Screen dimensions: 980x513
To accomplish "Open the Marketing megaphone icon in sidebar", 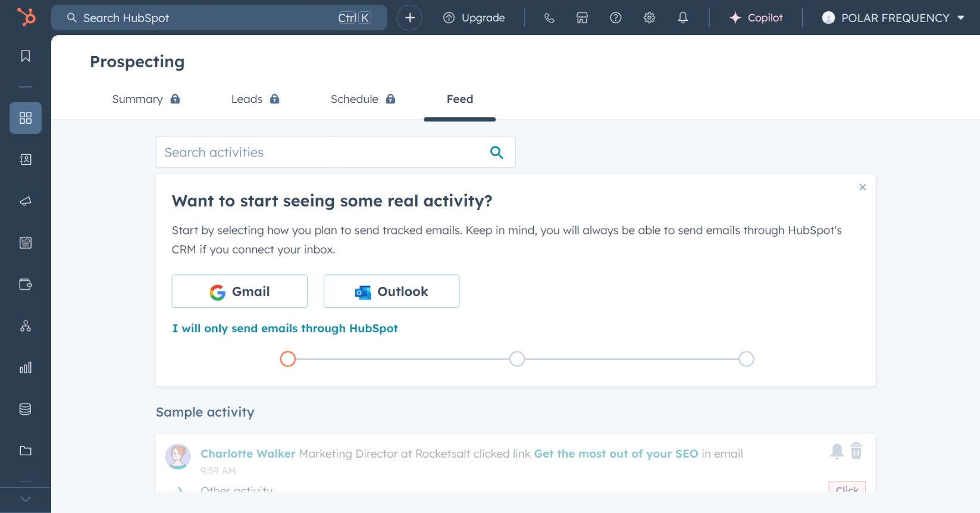I will [26, 201].
